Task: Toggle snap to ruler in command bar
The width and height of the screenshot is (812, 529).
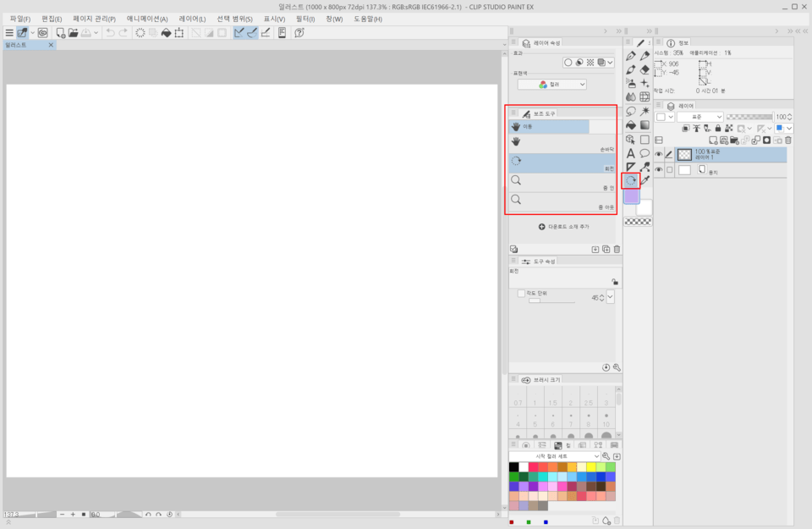Action: pyautogui.click(x=239, y=33)
